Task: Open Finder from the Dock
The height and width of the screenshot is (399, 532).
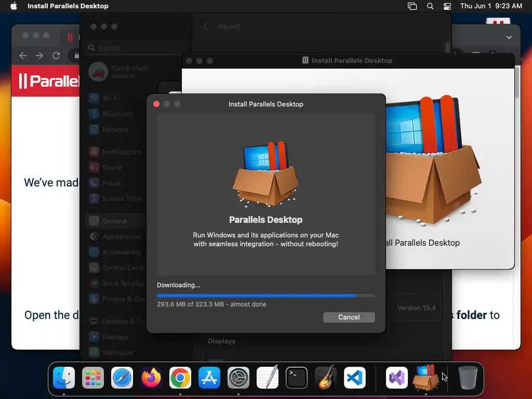Action: 64,378
